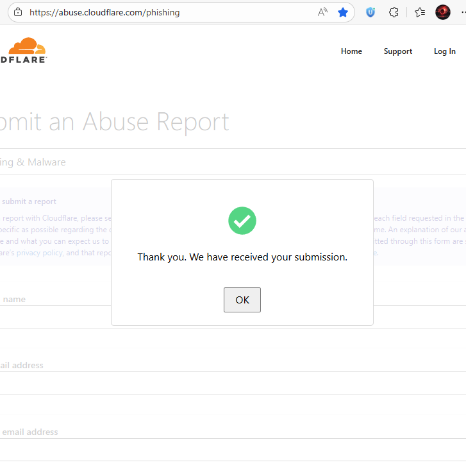The height and width of the screenshot is (476, 466).
Task: Click the 'submit a report' heading
Action: pos(29,201)
